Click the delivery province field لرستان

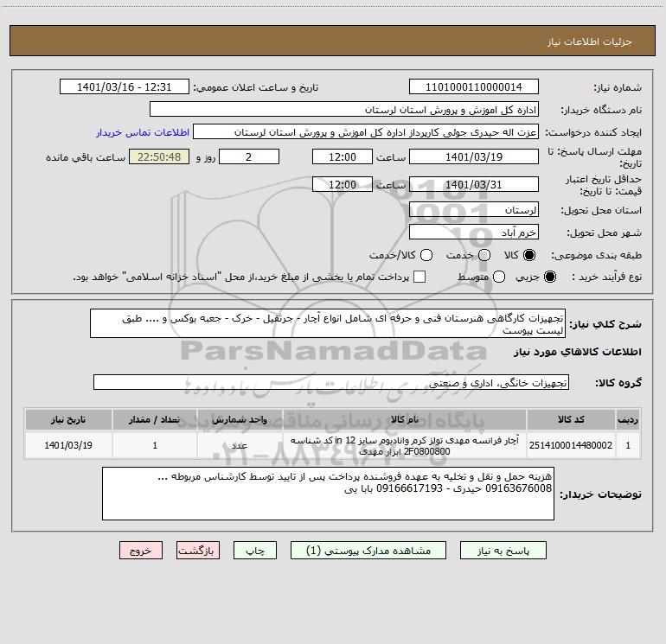(474, 210)
